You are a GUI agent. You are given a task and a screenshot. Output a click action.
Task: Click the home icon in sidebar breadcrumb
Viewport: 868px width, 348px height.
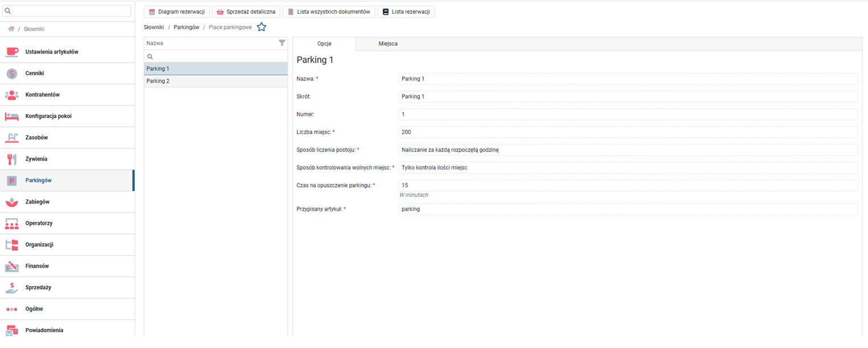click(11, 29)
